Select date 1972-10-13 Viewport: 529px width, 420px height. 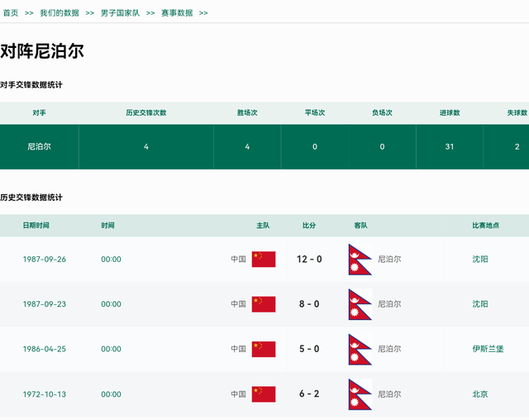point(45,394)
